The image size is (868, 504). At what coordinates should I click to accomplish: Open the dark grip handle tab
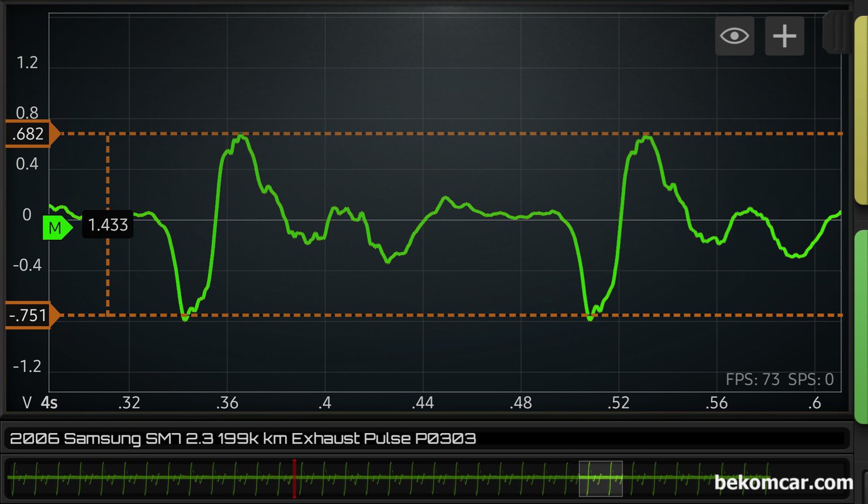pos(838,32)
